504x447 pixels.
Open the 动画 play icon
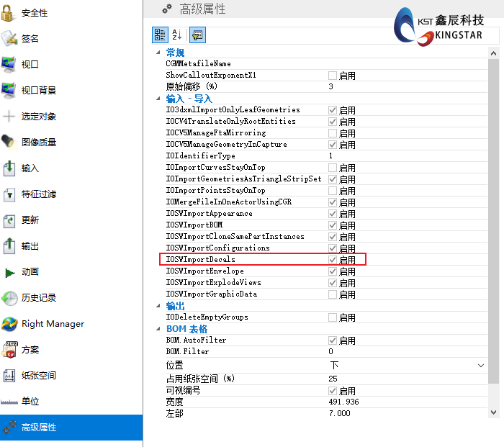[x=9, y=273]
